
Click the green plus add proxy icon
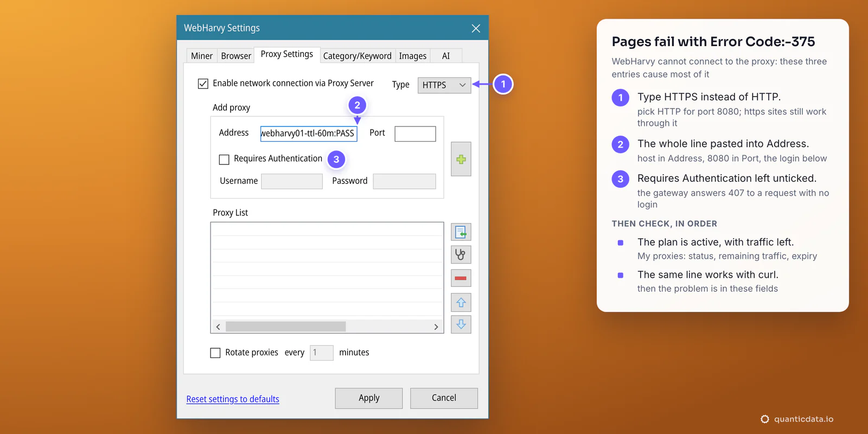pyautogui.click(x=461, y=159)
